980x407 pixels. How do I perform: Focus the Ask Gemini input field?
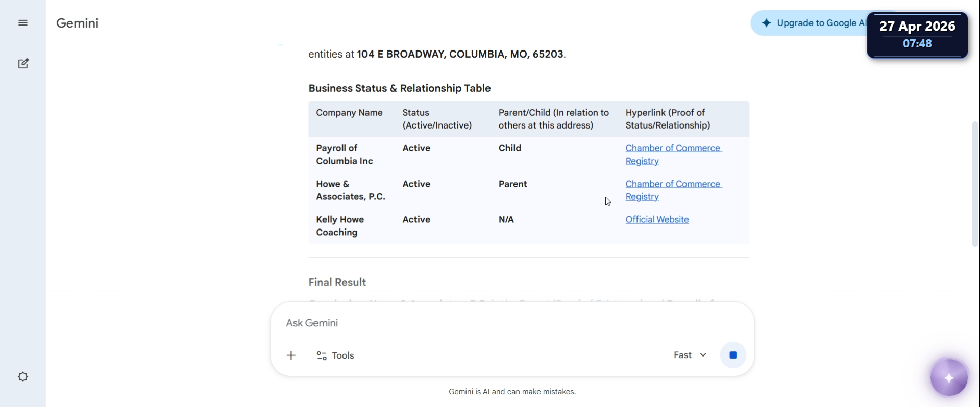coord(512,323)
